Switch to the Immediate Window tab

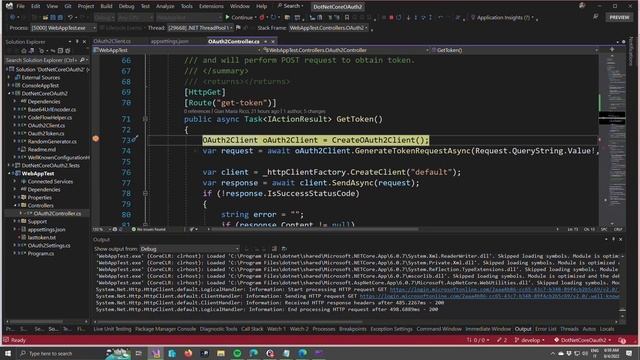[x=488, y=329]
